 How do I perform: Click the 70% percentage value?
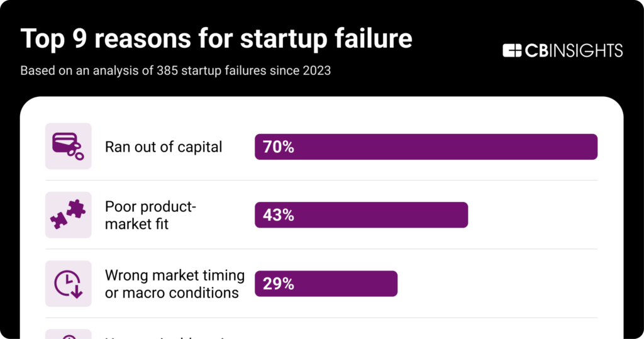[x=279, y=147]
